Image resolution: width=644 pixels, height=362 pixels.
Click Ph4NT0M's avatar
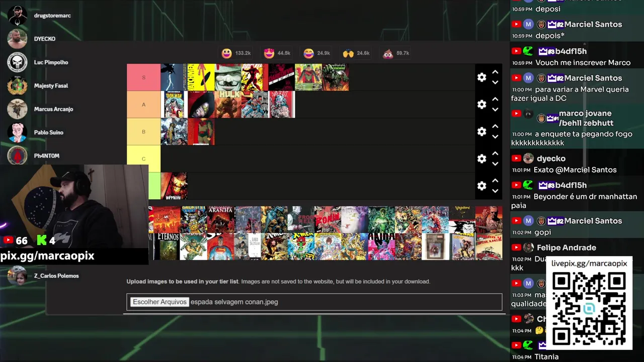[x=17, y=156]
